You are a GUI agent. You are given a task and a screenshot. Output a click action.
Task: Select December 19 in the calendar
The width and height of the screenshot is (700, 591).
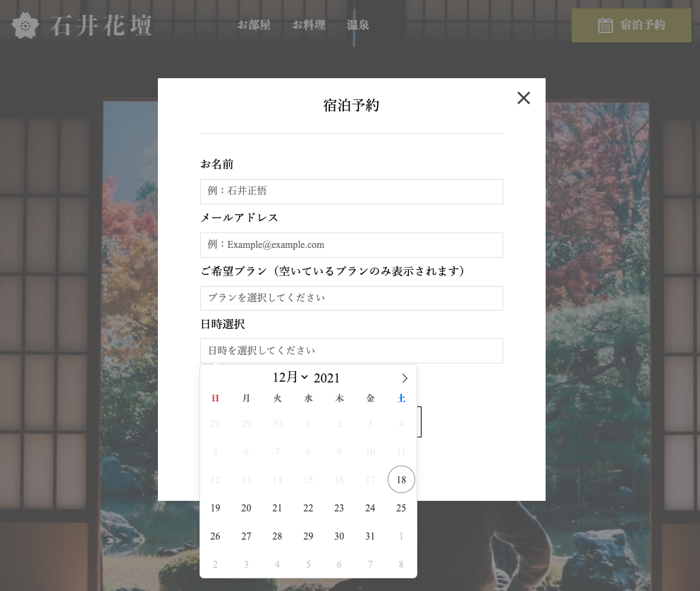coord(216,508)
